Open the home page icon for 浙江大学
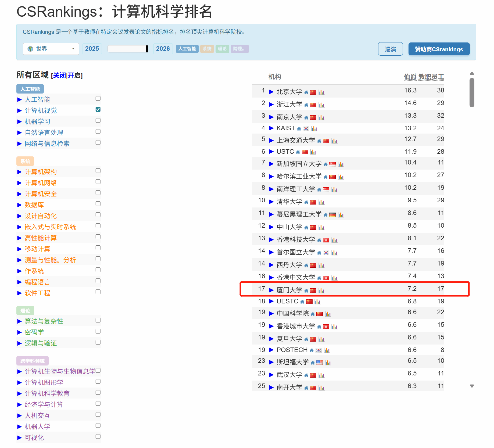Screen dimensions: 494x448 pos(306,105)
